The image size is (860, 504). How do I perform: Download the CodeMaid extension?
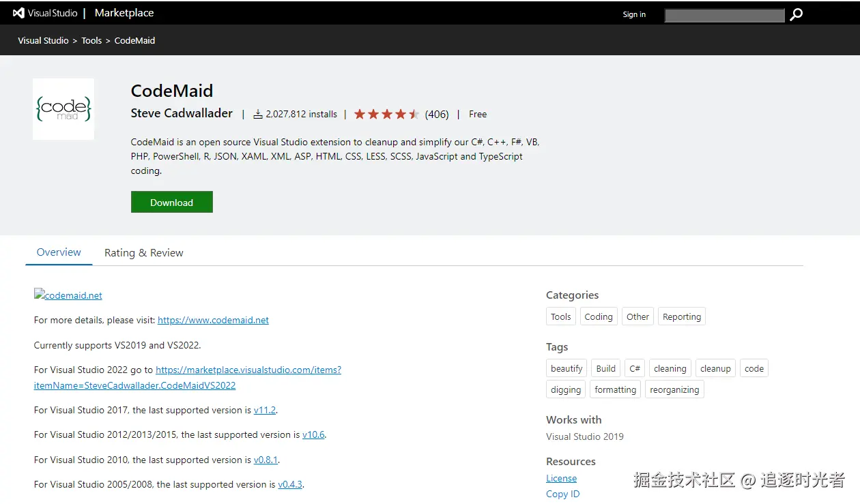(x=172, y=202)
